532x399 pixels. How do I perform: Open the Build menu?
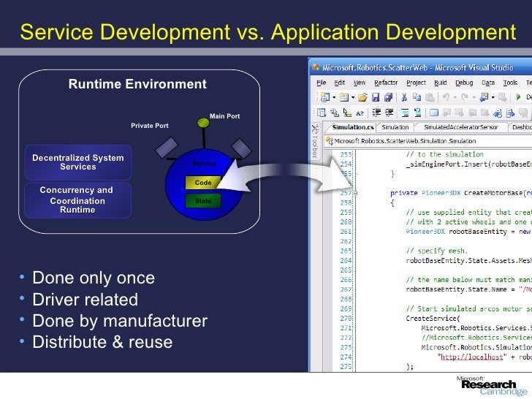coord(441,83)
